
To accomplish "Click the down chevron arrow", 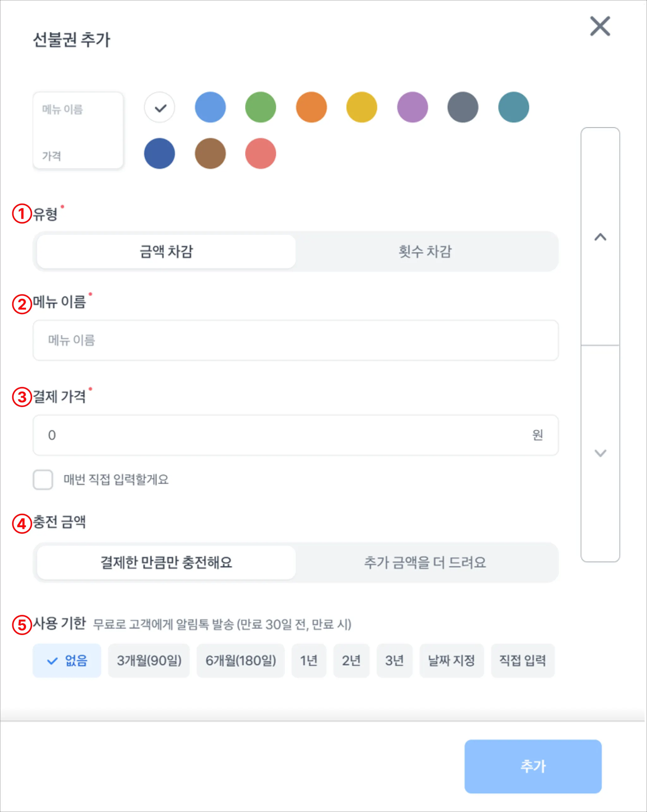I will (x=600, y=453).
